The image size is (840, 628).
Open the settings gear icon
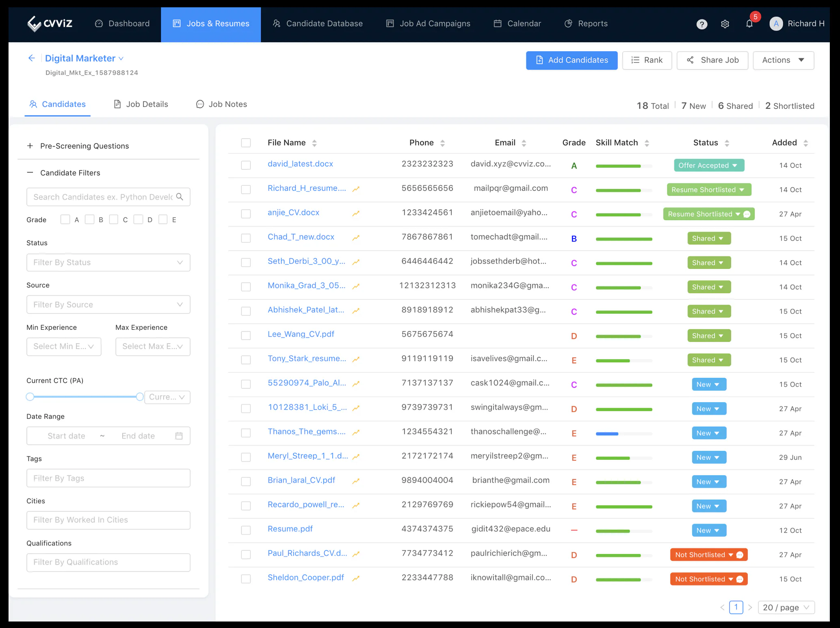725,24
